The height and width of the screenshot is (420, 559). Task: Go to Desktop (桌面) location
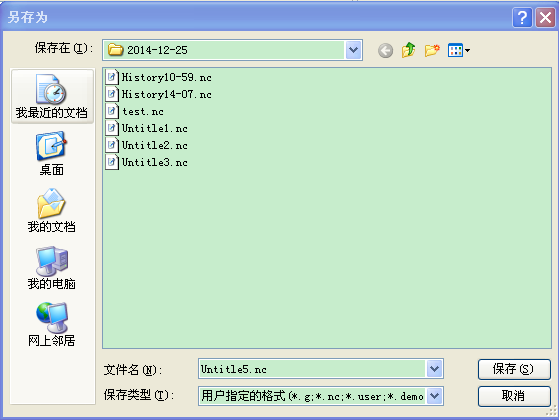[x=52, y=154]
